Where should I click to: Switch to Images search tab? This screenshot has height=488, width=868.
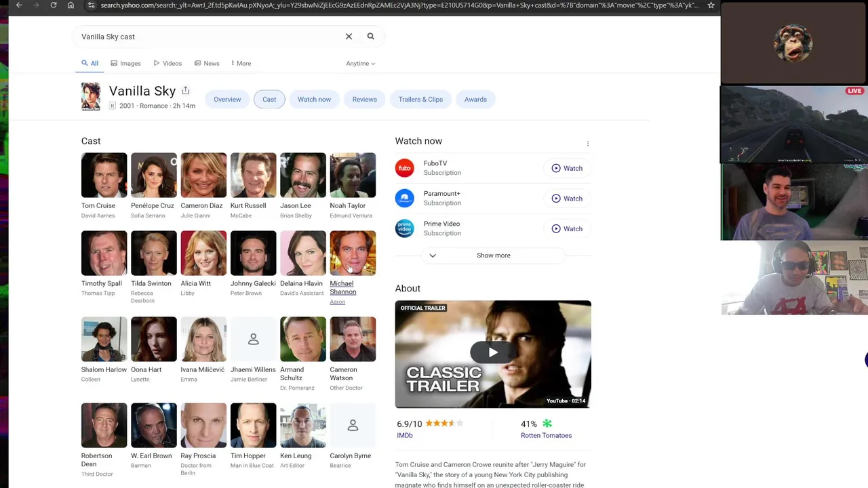(125, 64)
